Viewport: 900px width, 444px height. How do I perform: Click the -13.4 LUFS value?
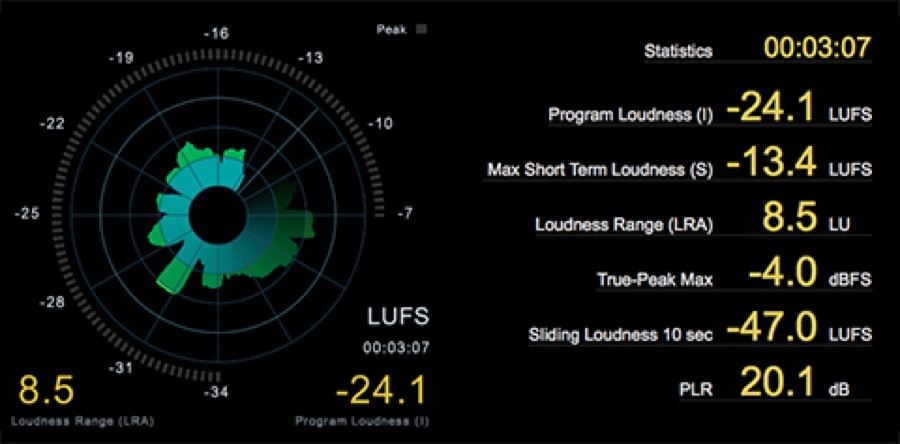click(770, 163)
